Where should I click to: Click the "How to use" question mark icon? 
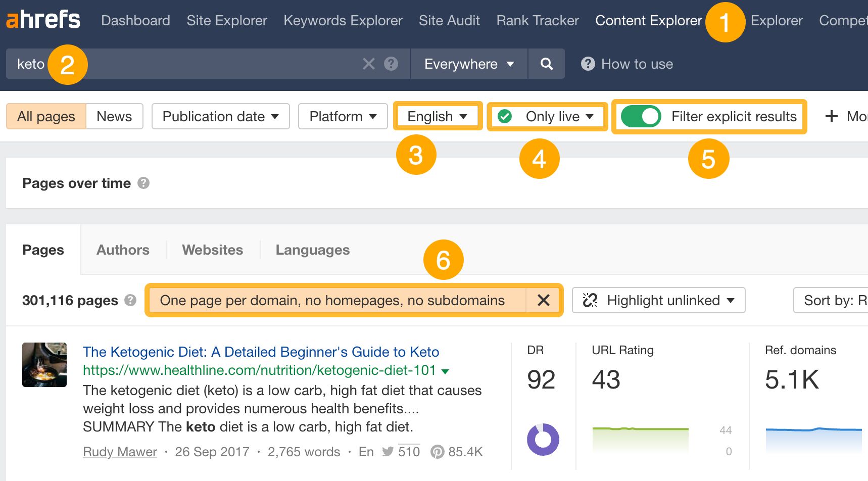pyautogui.click(x=588, y=64)
